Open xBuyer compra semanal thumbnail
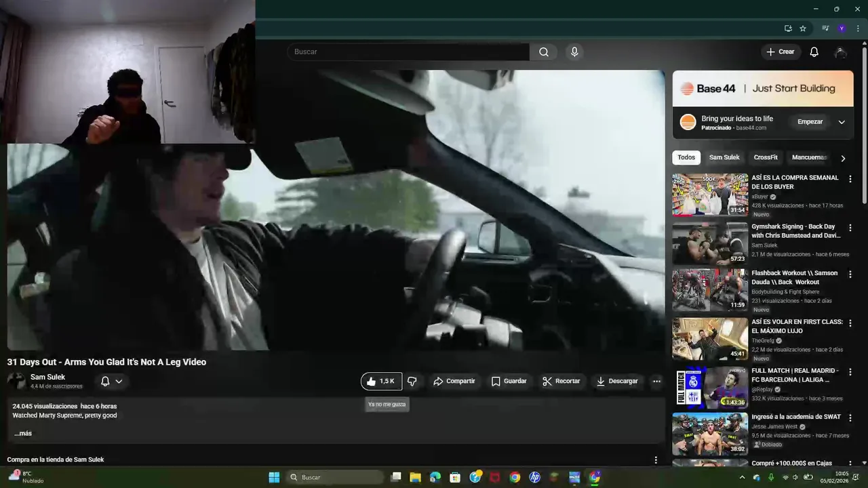Viewport: 868px width, 488px height. click(x=710, y=195)
